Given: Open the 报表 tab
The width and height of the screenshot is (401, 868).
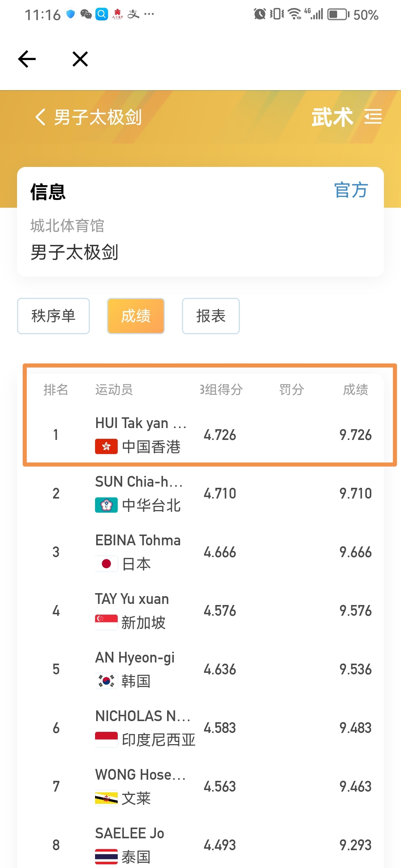Looking at the screenshot, I should click(211, 316).
